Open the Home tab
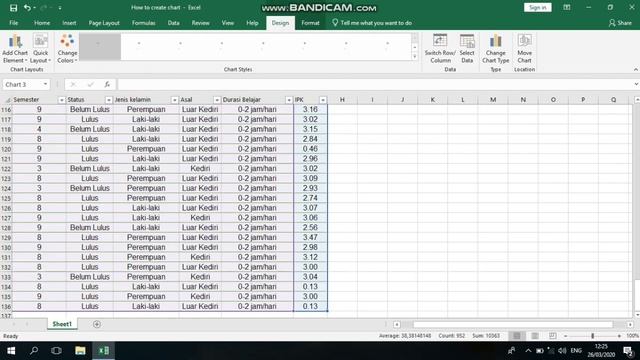This screenshot has width=640, height=360. (42, 23)
